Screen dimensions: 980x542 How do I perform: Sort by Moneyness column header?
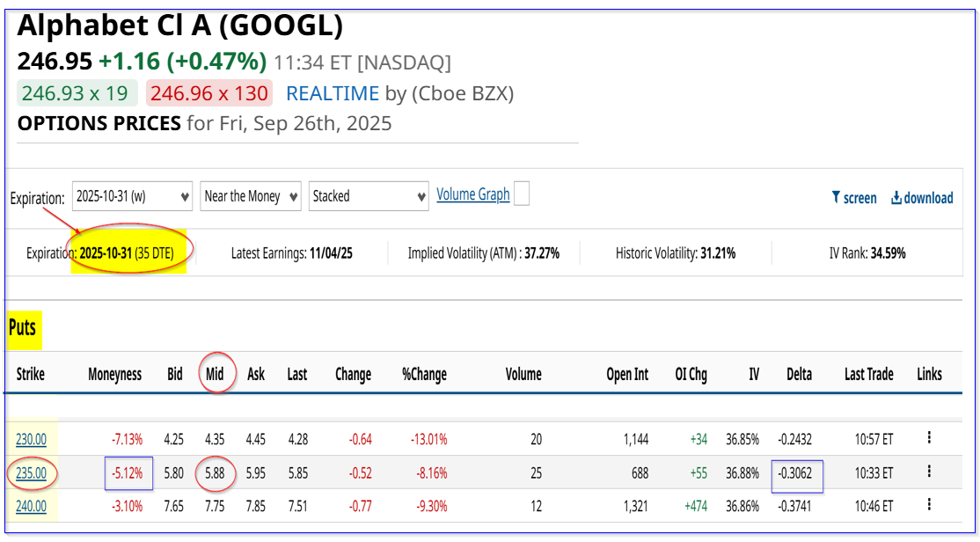[x=115, y=375]
